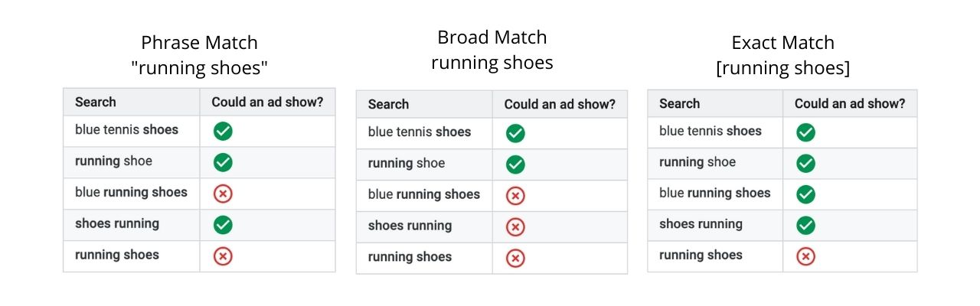
Task: Click Exact Match red X in the last row
Action: (805, 256)
